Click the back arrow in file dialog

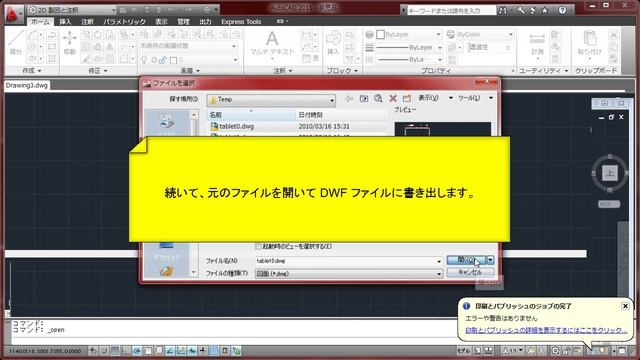(349, 99)
